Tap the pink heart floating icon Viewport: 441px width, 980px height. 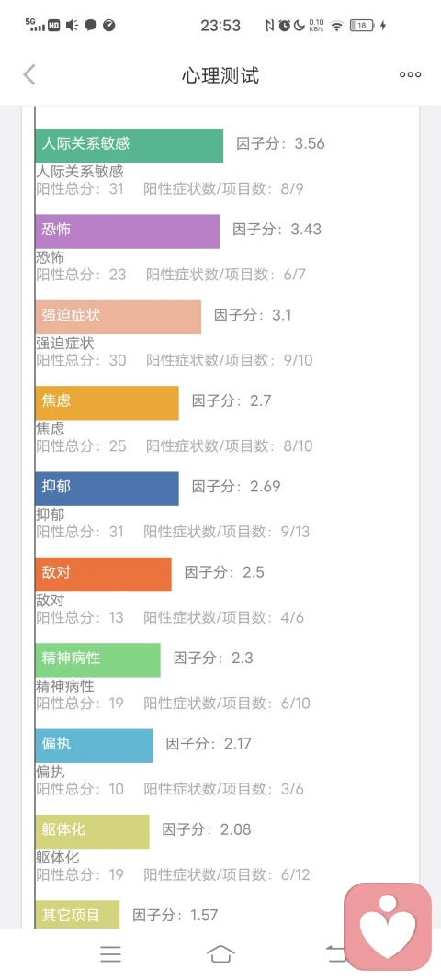(x=388, y=926)
